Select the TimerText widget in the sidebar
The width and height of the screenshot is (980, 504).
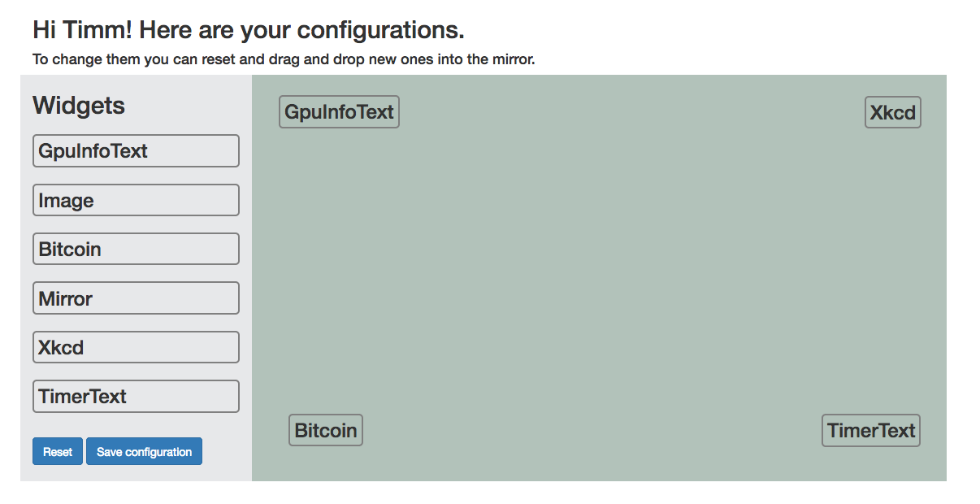[135, 396]
